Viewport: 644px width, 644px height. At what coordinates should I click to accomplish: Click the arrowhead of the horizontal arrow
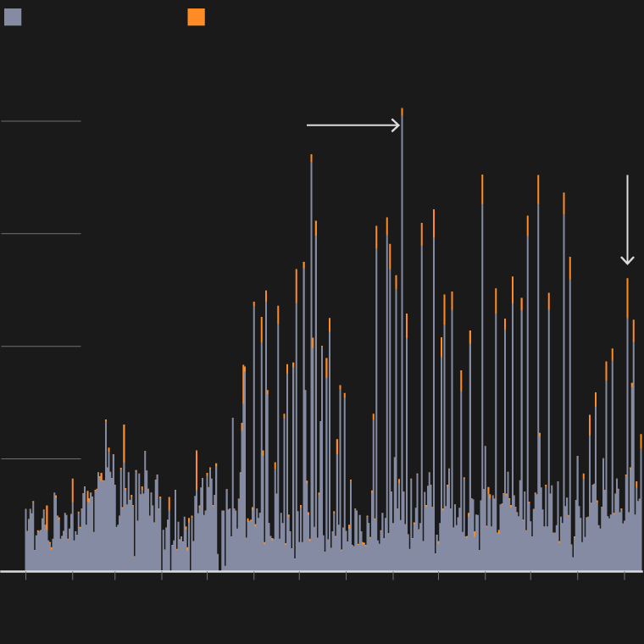[x=396, y=125]
